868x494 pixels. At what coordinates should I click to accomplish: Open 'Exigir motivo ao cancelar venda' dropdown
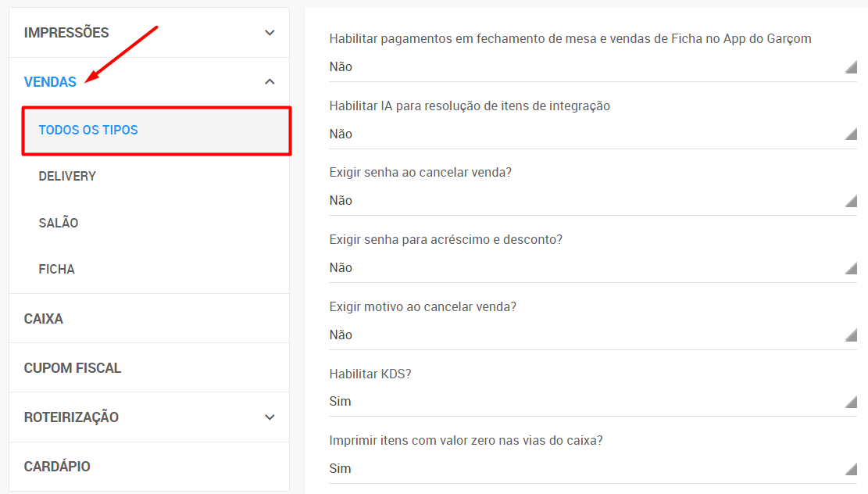(x=592, y=335)
